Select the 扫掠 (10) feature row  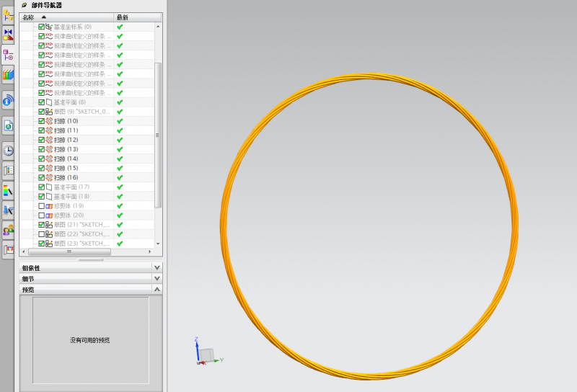87,121
